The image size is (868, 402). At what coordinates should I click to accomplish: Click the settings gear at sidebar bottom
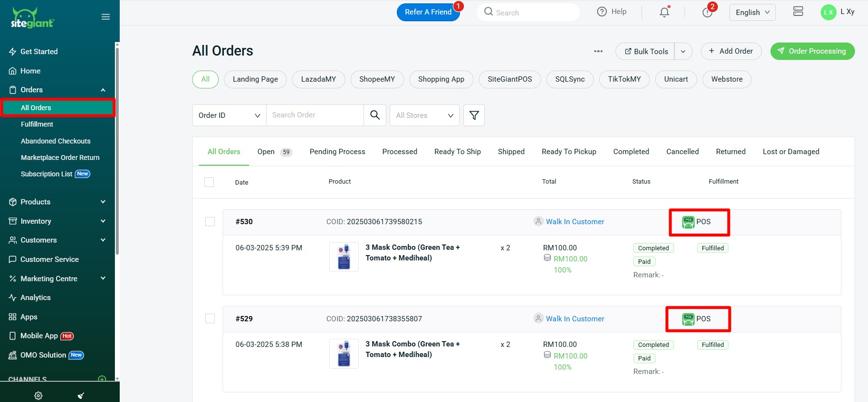38,395
